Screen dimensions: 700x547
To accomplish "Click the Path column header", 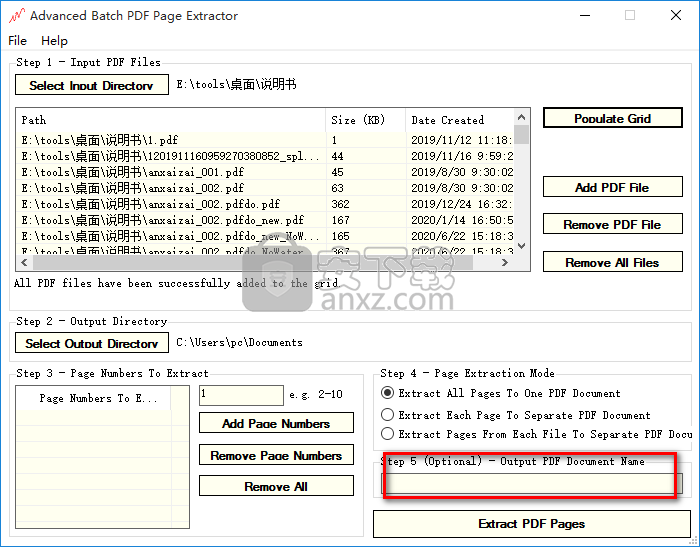I will pos(172,120).
